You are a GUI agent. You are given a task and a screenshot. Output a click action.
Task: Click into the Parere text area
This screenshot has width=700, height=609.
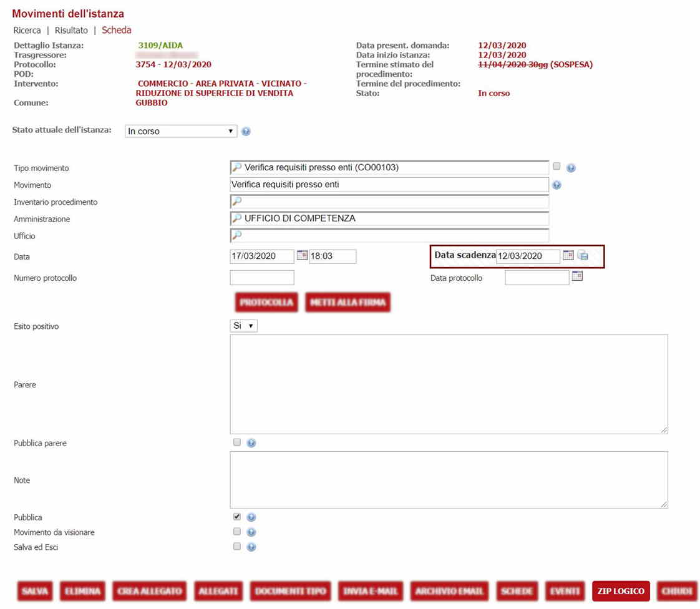449,384
